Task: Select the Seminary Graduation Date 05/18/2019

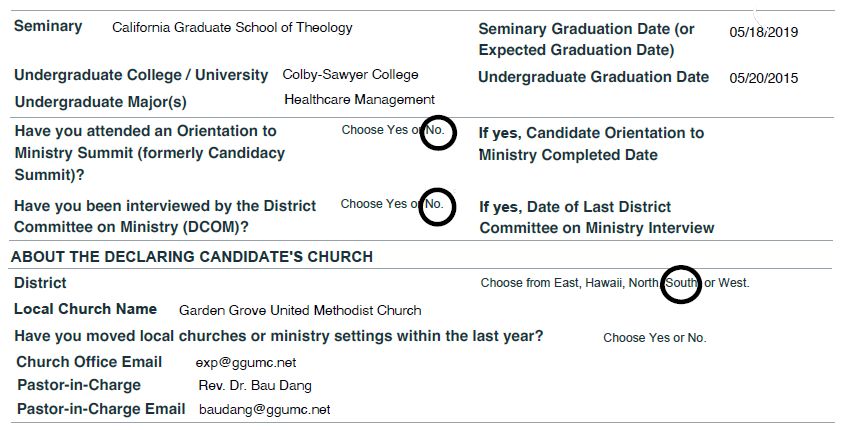Action: 763,32
